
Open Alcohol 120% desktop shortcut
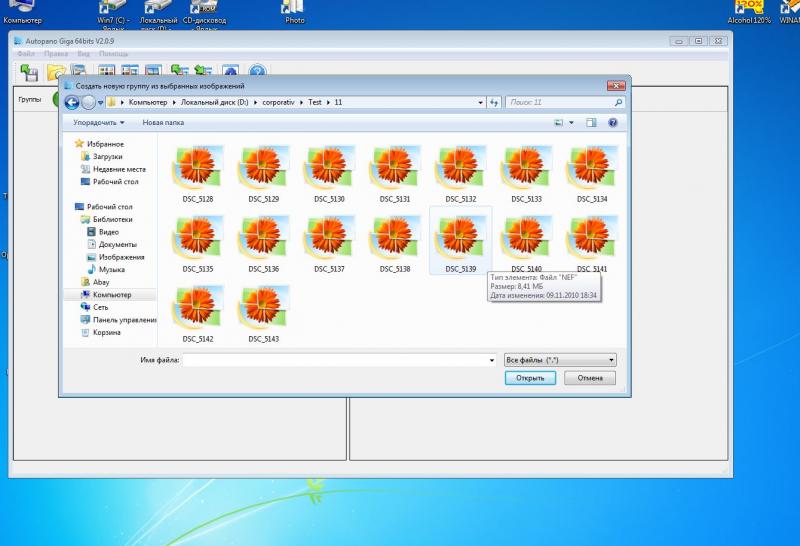tap(748, 12)
